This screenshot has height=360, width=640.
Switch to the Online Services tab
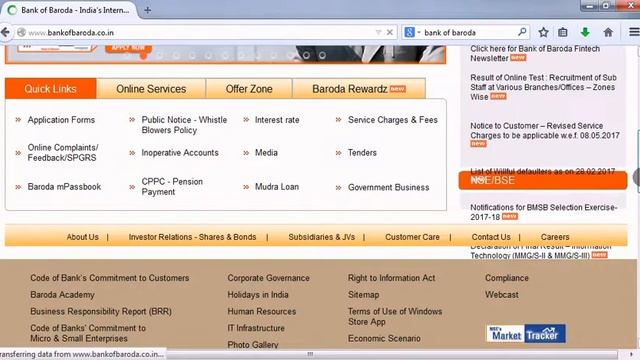151,89
